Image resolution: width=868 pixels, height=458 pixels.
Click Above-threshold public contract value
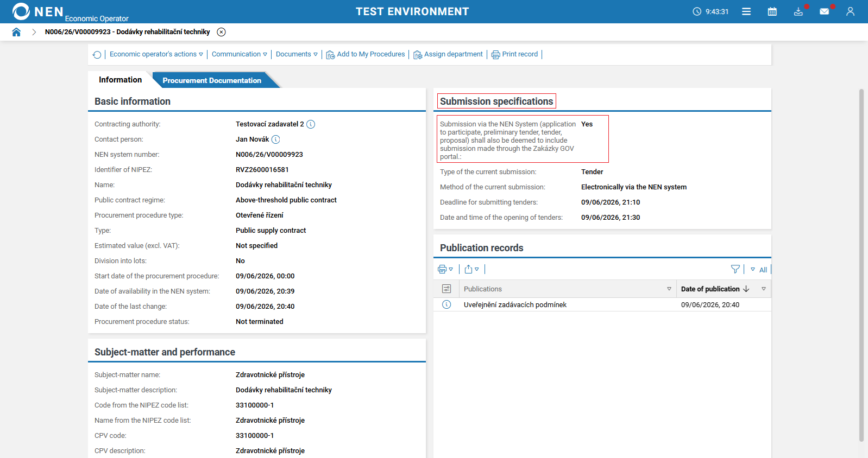tap(286, 200)
